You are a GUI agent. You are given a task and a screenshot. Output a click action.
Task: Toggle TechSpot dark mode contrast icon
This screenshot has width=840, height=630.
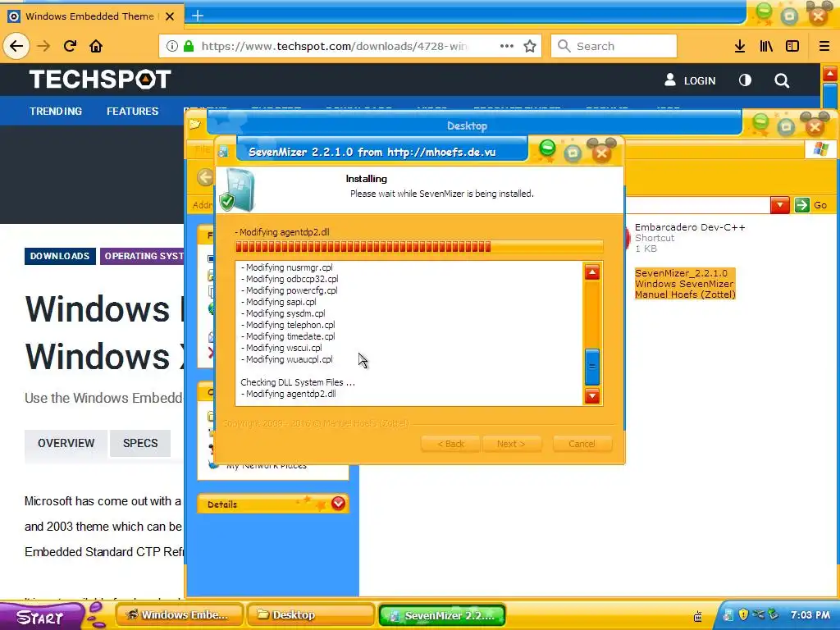click(x=745, y=80)
